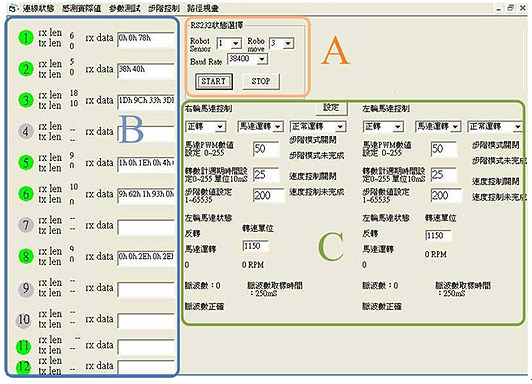Click right wheel period time field 25

click(x=267, y=174)
